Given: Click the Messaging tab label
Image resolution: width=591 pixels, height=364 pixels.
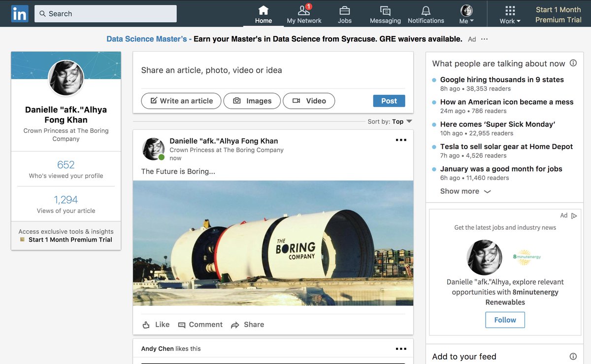Looking at the screenshot, I should (385, 21).
